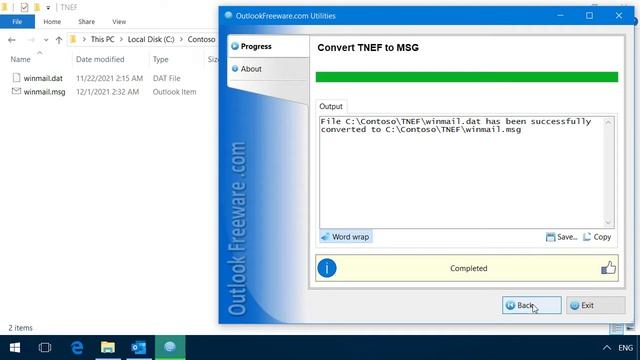The width and height of the screenshot is (640, 360).
Task: Click the Back button
Action: tap(531, 305)
